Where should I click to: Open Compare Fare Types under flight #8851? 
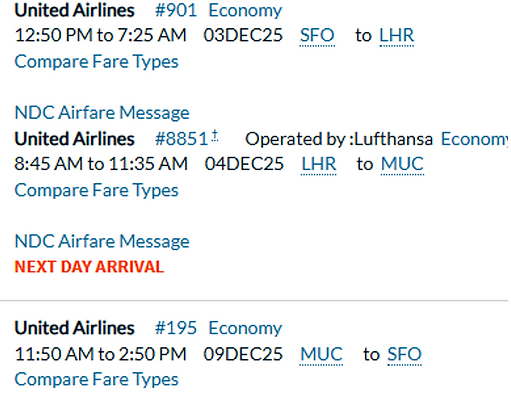click(x=97, y=190)
